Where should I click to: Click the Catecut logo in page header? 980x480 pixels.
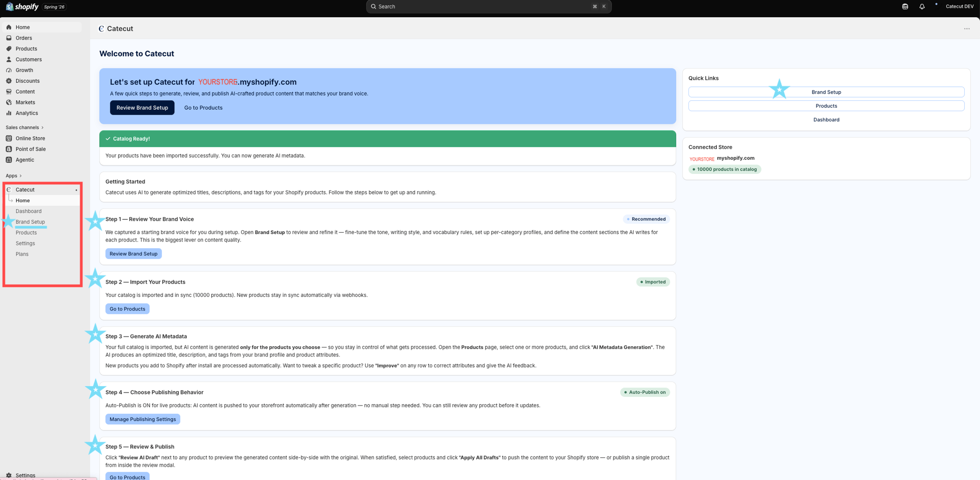tap(101, 28)
